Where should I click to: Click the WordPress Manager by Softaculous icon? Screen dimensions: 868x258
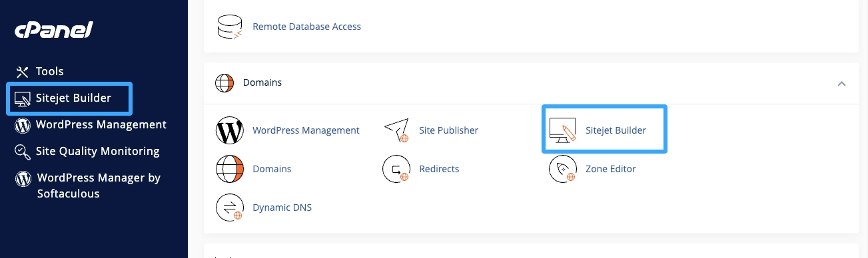point(23,178)
